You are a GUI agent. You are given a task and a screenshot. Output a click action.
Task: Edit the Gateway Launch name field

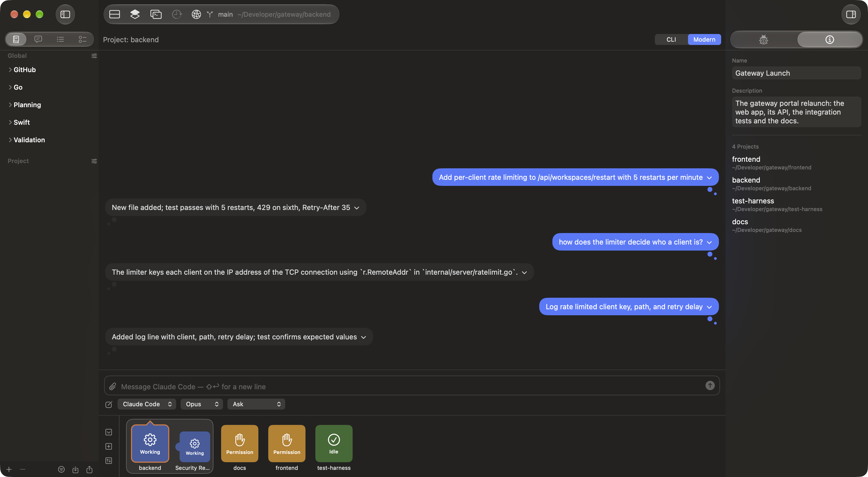click(796, 73)
